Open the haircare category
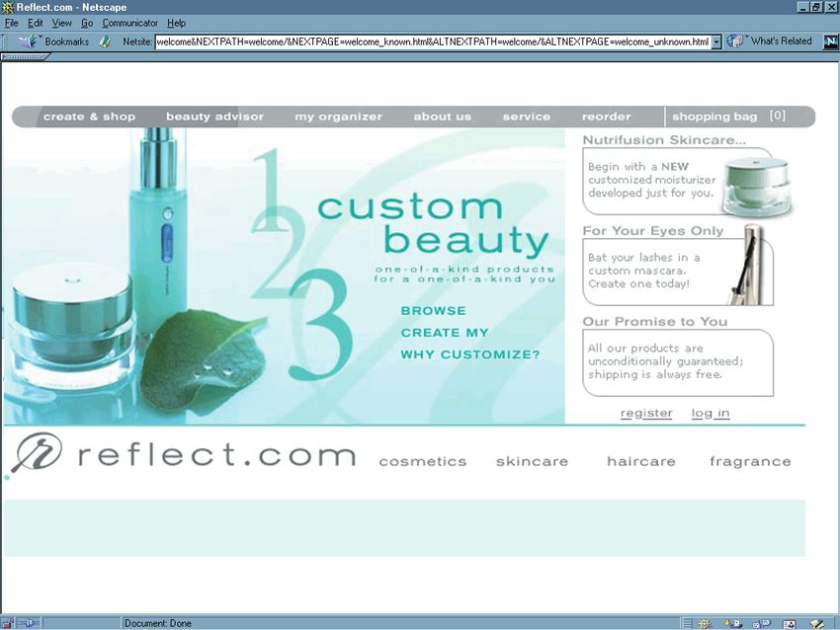 point(641,461)
